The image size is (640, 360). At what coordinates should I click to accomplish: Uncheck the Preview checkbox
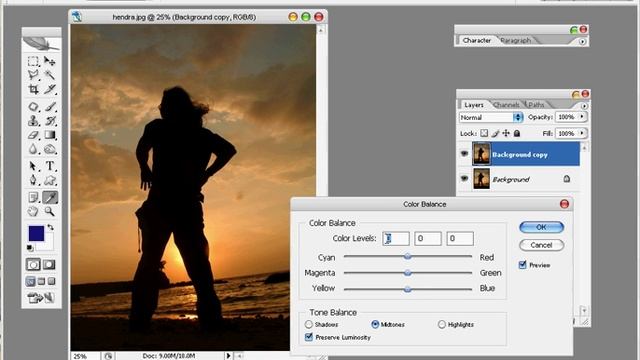522,265
